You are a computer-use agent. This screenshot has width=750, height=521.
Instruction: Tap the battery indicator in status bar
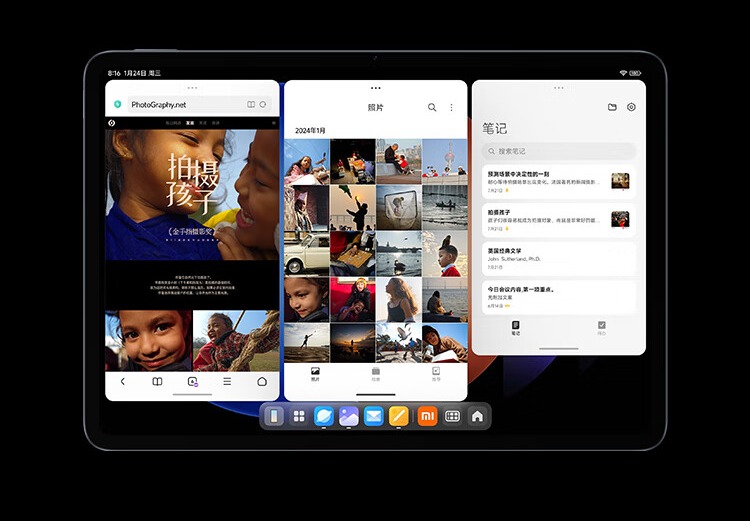pyautogui.click(x=635, y=73)
